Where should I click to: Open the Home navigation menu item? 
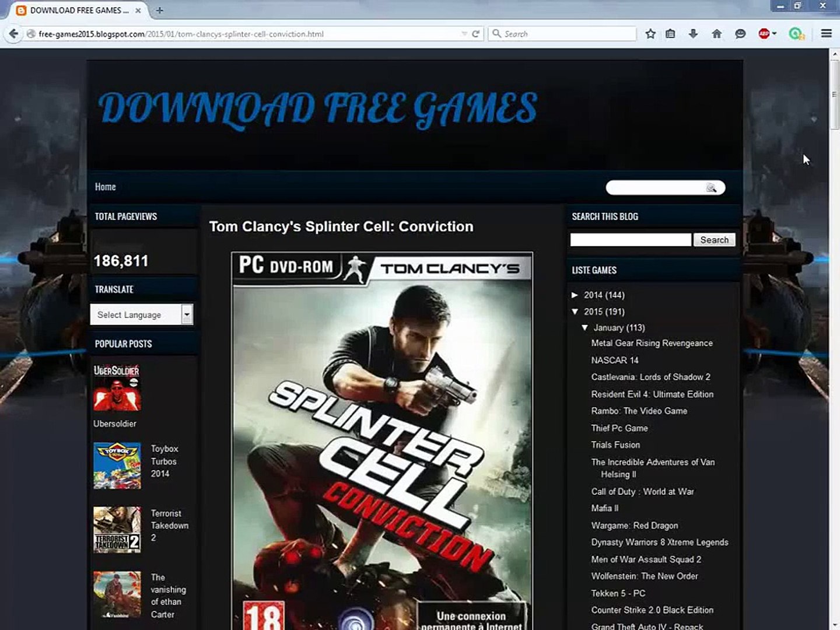(106, 187)
